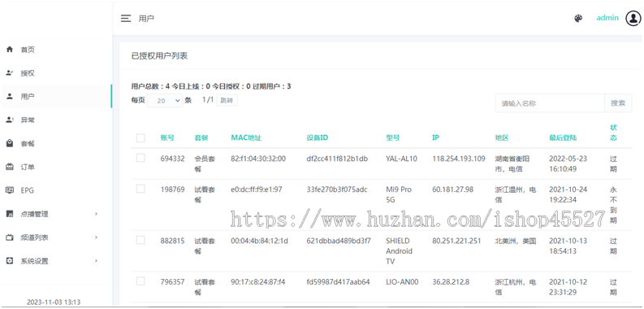
Task: Click the 授权 sidebar icon
Action: tap(10, 73)
